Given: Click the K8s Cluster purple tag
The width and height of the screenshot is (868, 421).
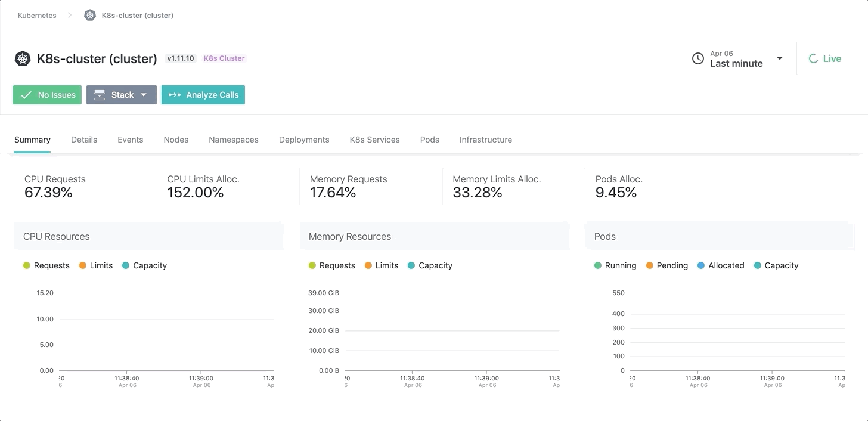Looking at the screenshot, I should point(224,58).
